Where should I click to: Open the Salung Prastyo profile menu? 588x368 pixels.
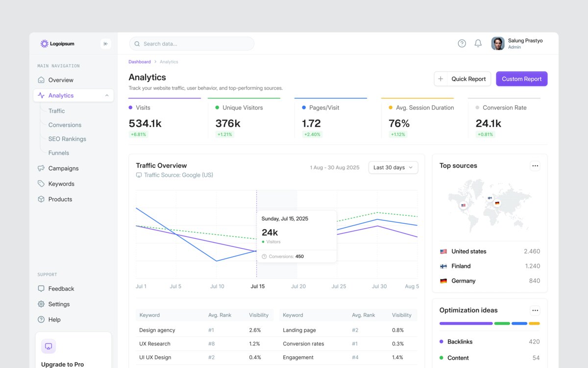(517, 44)
